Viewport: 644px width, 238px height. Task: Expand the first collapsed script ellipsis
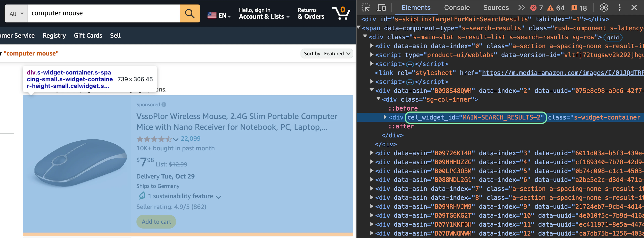(x=410, y=64)
